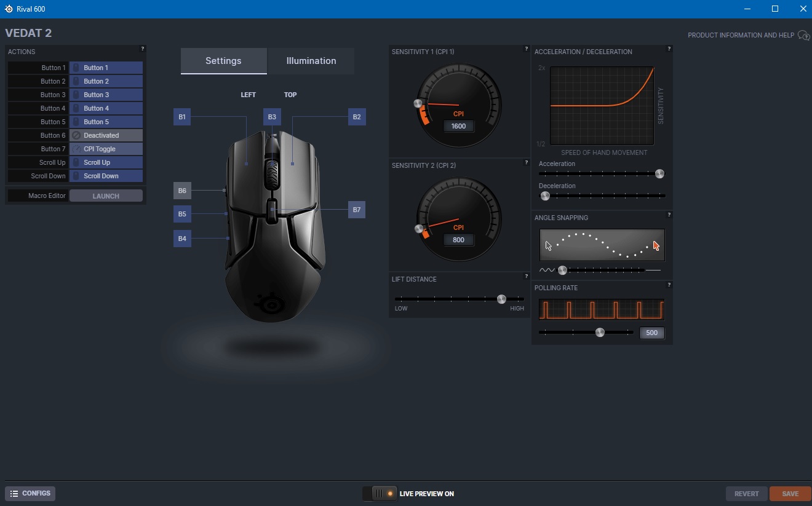Open the Button 3 action assignment
The height and width of the screenshot is (506, 812).
106,95
